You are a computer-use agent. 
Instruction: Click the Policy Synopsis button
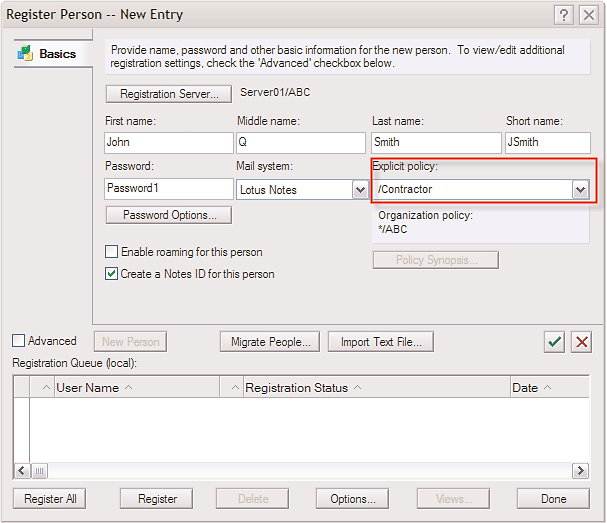[436, 260]
